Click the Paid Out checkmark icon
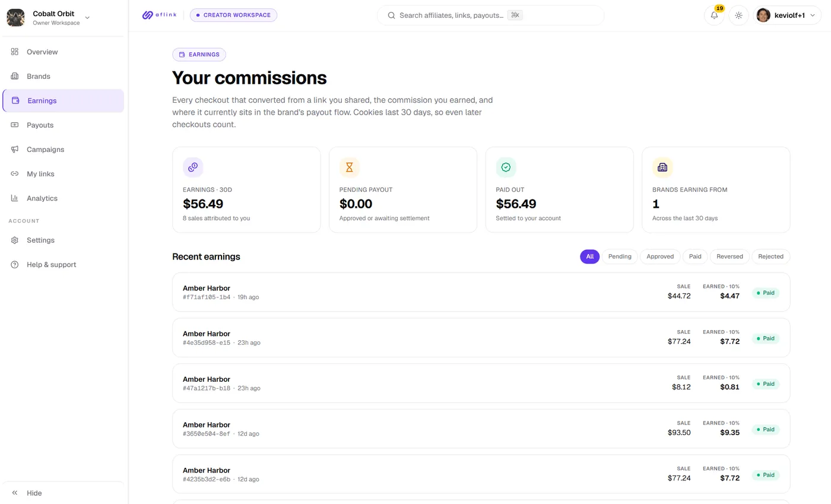 click(x=506, y=167)
